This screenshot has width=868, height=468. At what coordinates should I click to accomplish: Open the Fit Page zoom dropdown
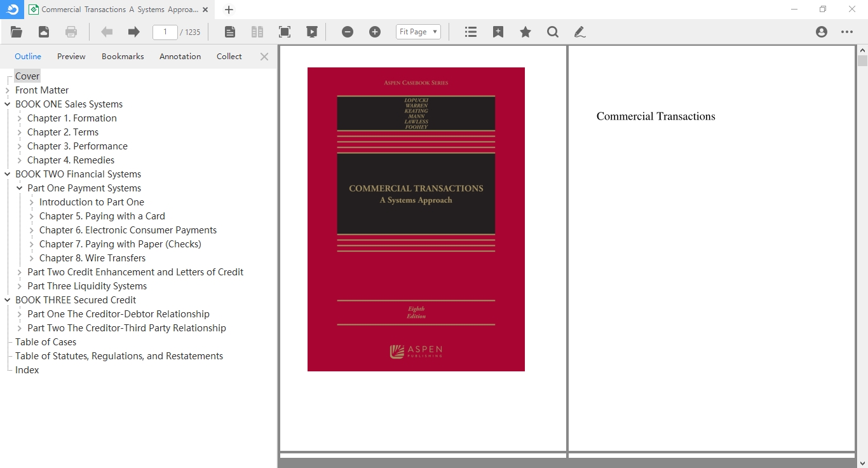[x=418, y=32]
